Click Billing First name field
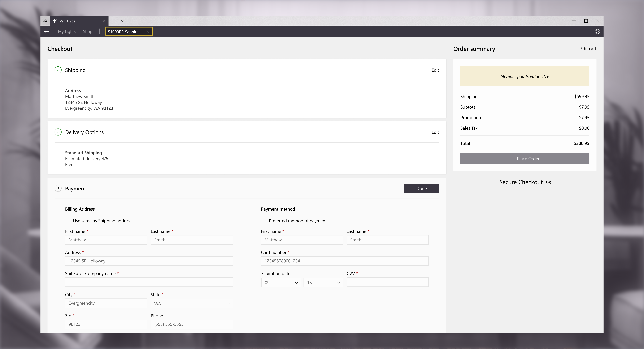Image resolution: width=644 pixels, height=349 pixels. click(106, 240)
